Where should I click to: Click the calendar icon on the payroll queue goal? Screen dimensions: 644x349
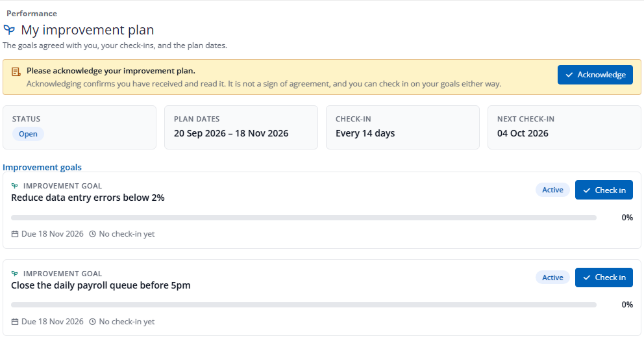click(x=15, y=322)
